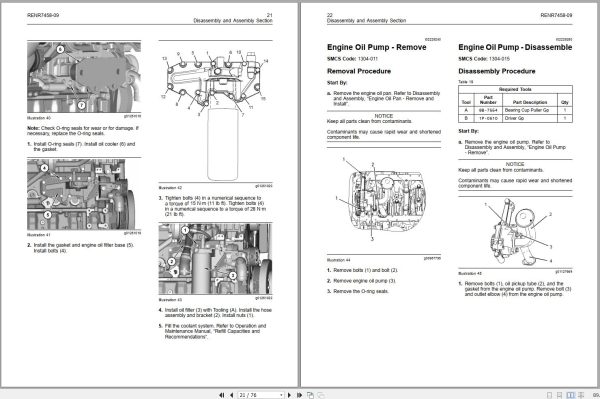Click Illustration 40 oil cooler photo
Image resolution: width=600 pixels, height=399 pixels.
pos(84,77)
